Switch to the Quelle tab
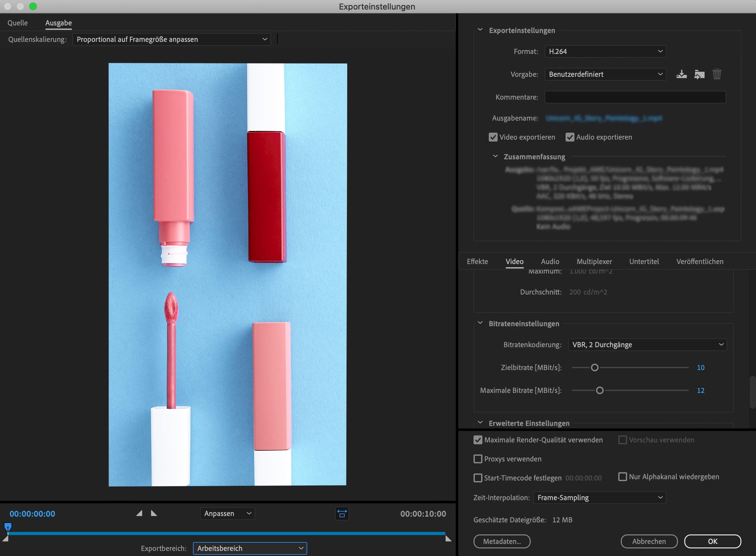The width and height of the screenshot is (756, 556). click(17, 23)
